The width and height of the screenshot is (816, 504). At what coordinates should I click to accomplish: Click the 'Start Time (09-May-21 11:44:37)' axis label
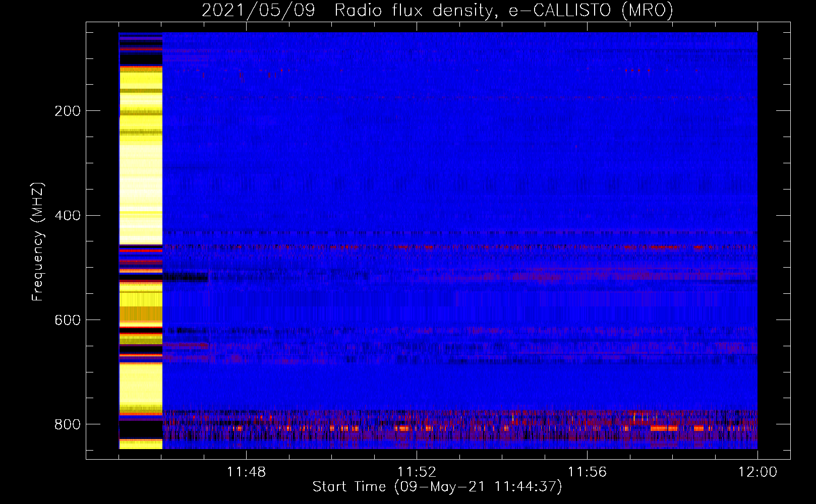click(437, 487)
